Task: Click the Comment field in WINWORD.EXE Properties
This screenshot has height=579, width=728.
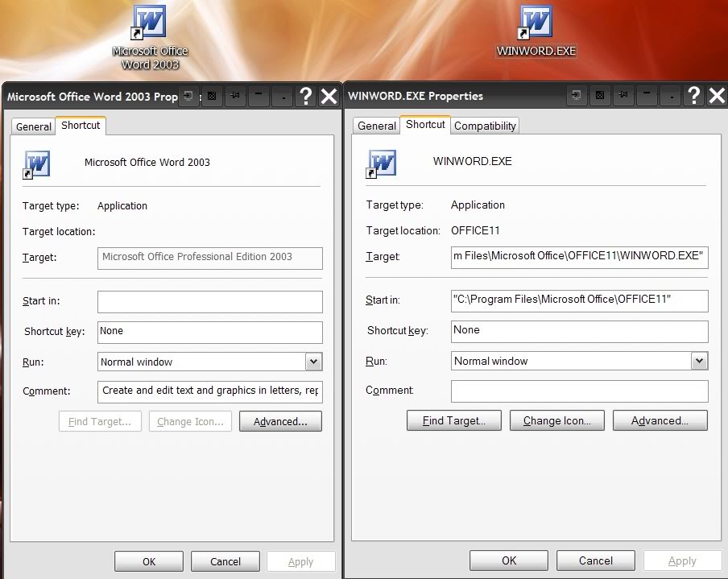Action: [579, 391]
